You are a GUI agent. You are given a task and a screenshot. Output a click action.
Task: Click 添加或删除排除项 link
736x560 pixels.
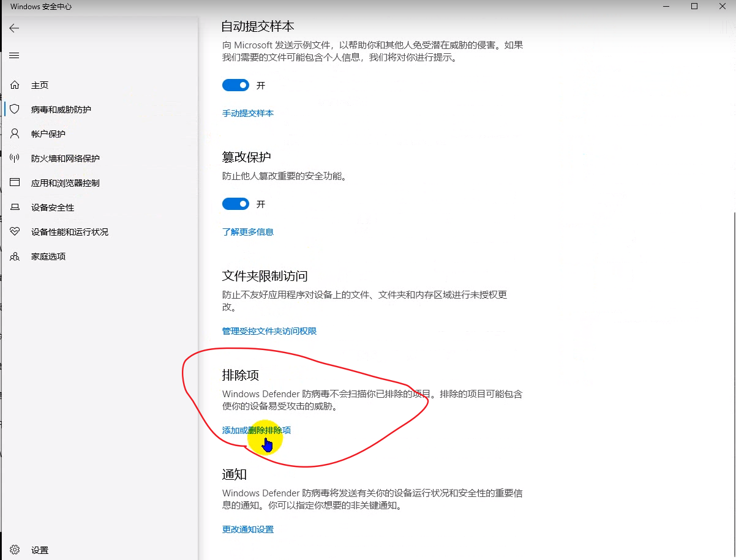coord(257,430)
